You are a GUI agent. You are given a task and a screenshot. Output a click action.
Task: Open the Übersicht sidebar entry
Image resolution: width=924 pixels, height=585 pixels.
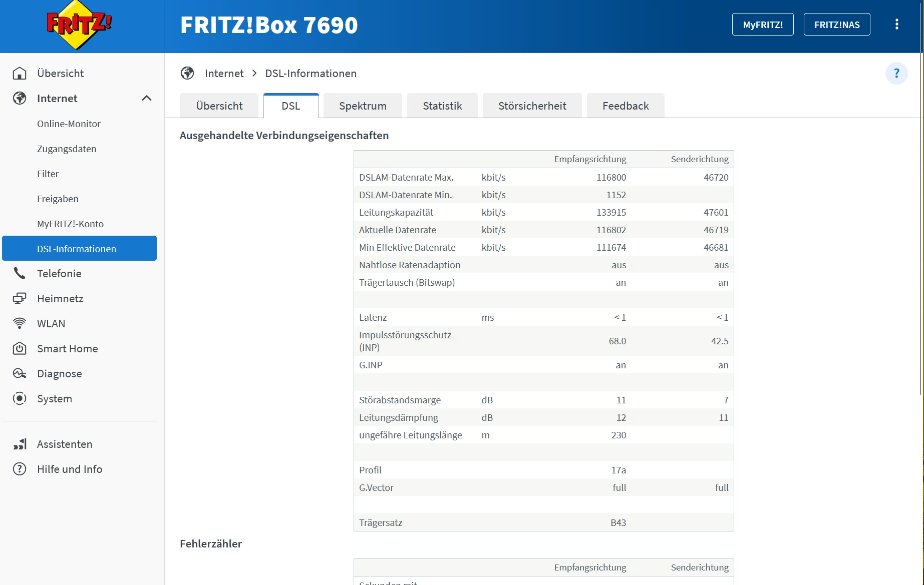pos(61,74)
